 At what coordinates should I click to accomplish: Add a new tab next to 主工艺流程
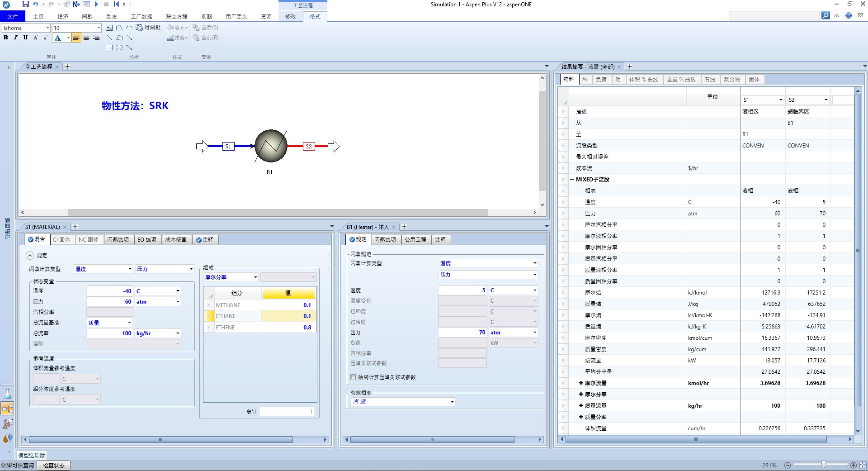[67, 67]
